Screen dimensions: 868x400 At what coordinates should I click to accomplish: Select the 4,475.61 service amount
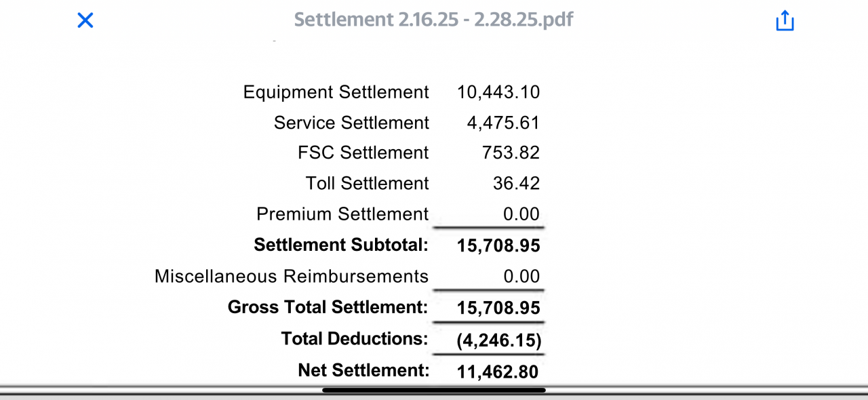click(503, 123)
